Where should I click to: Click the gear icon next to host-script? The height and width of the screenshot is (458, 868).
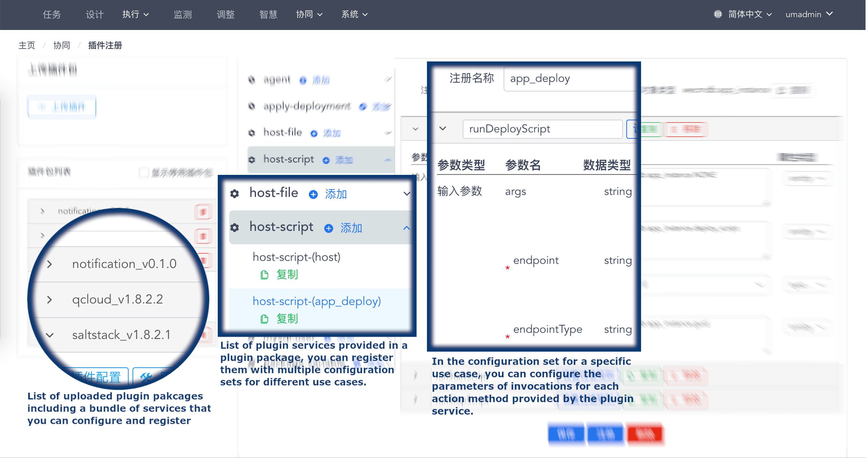point(235,227)
